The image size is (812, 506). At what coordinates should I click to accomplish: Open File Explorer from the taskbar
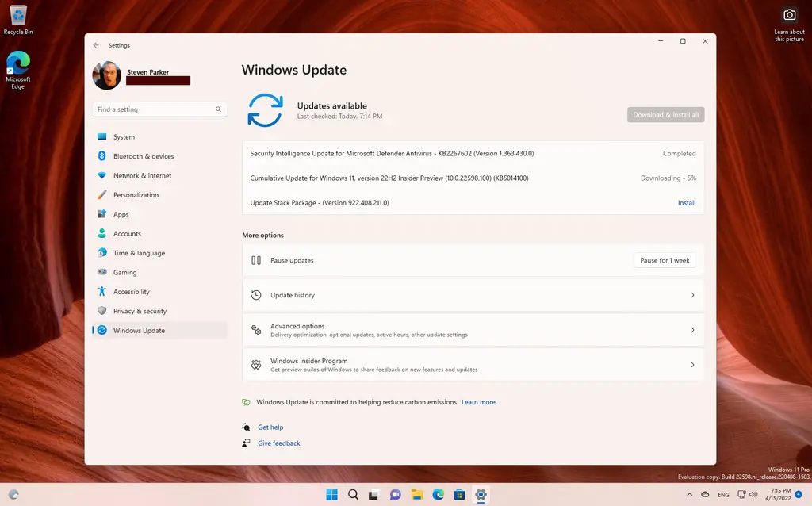click(x=416, y=495)
